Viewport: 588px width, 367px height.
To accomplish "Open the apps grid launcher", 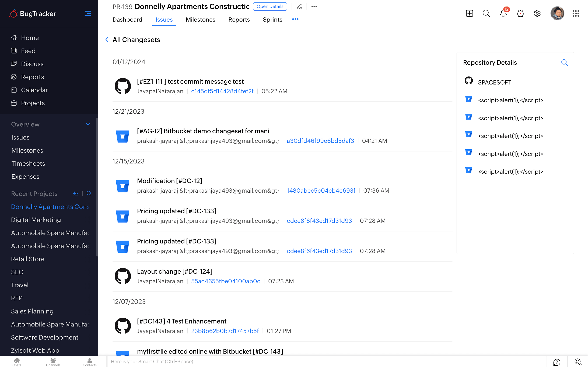I will point(576,14).
